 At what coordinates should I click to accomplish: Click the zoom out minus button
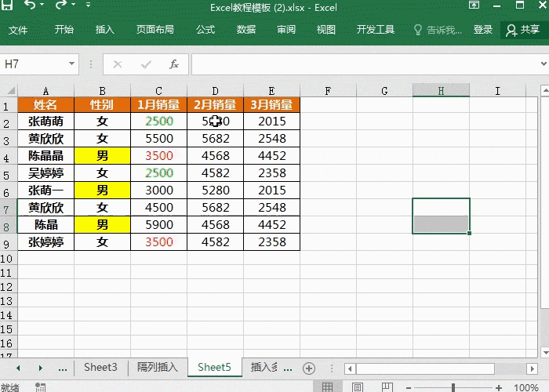(x=409, y=388)
